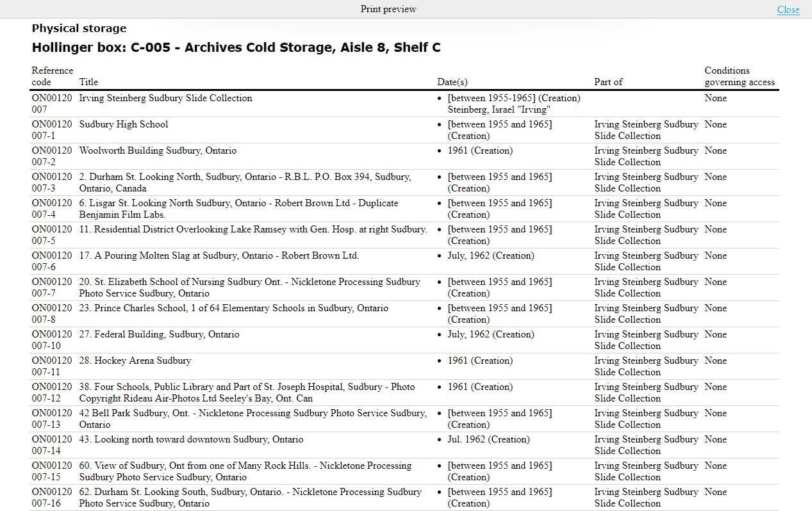Image resolution: width=812 pixels, height=511 pixels.
Task: Click the 27. Federal Building, Sudbury, Ontario entry
Action: coord(159,334)
